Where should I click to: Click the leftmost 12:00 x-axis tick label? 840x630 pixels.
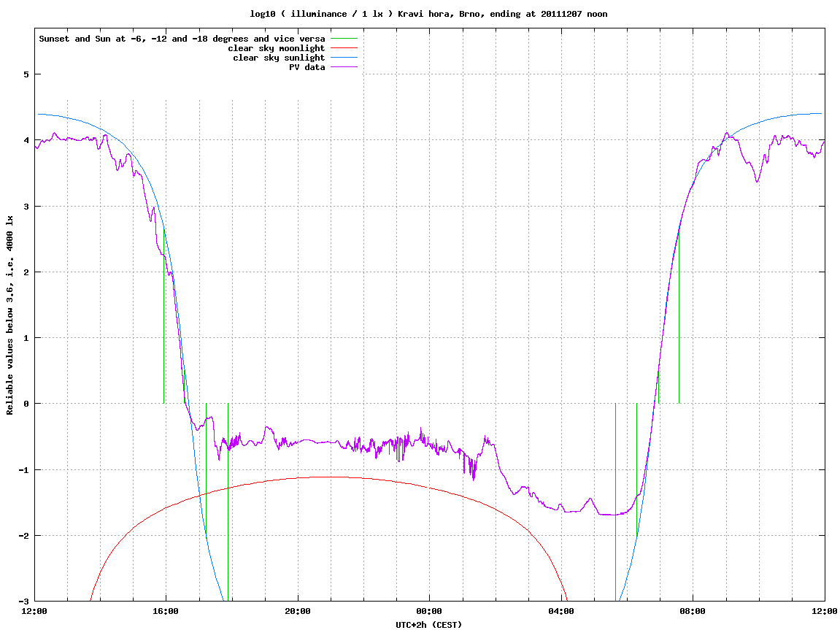pos(34,611)
